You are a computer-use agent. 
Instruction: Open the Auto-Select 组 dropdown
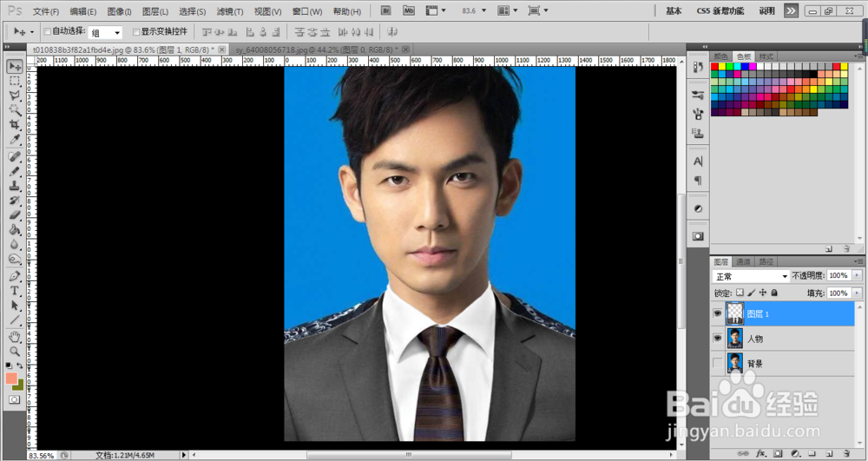tap(105, 33)
